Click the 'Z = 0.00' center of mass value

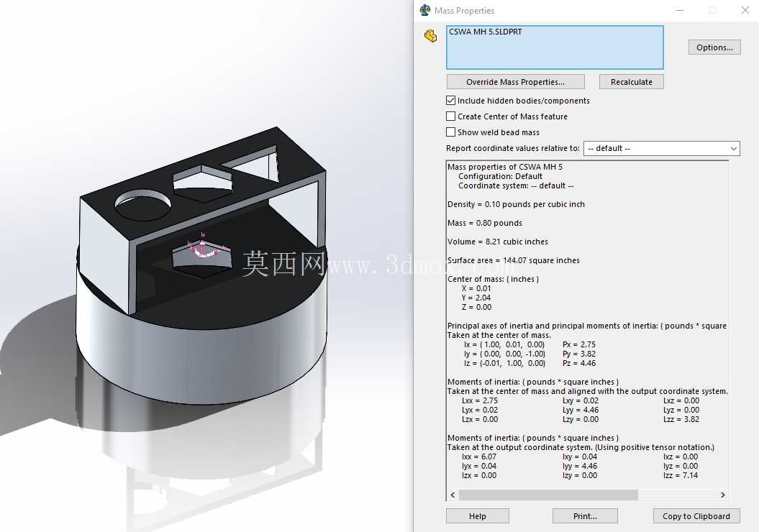click(x=476, y=307)
